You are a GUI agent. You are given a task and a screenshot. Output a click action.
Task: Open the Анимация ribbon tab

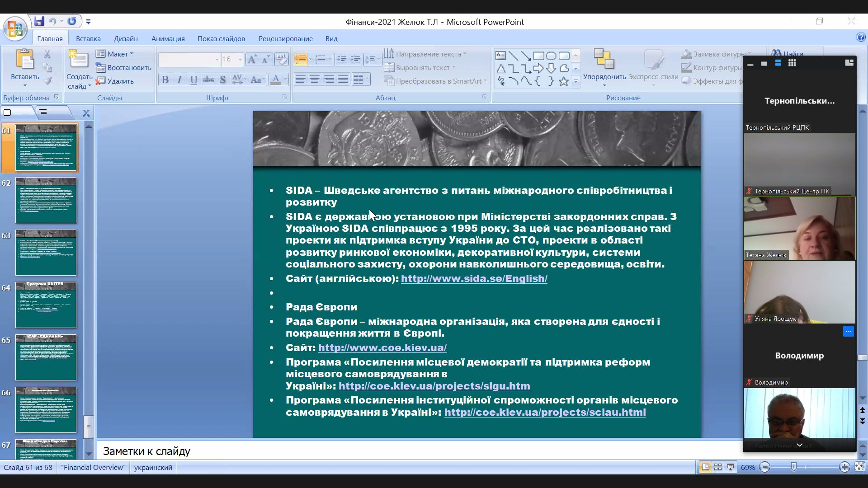168,38
